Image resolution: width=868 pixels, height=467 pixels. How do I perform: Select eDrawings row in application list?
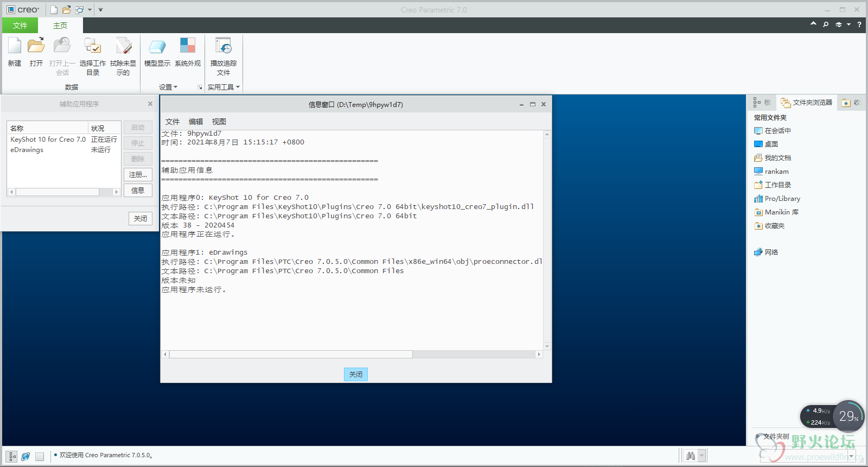tap(64, 150)
